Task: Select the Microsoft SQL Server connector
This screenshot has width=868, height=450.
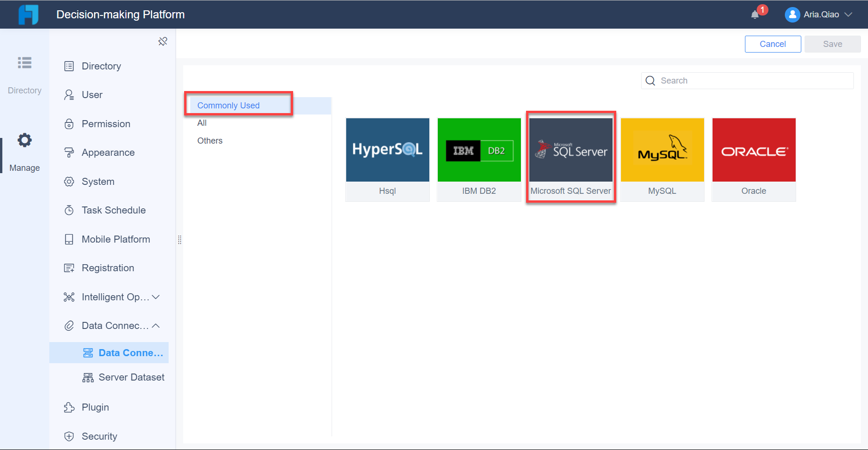Action: [x=571, y=150]
